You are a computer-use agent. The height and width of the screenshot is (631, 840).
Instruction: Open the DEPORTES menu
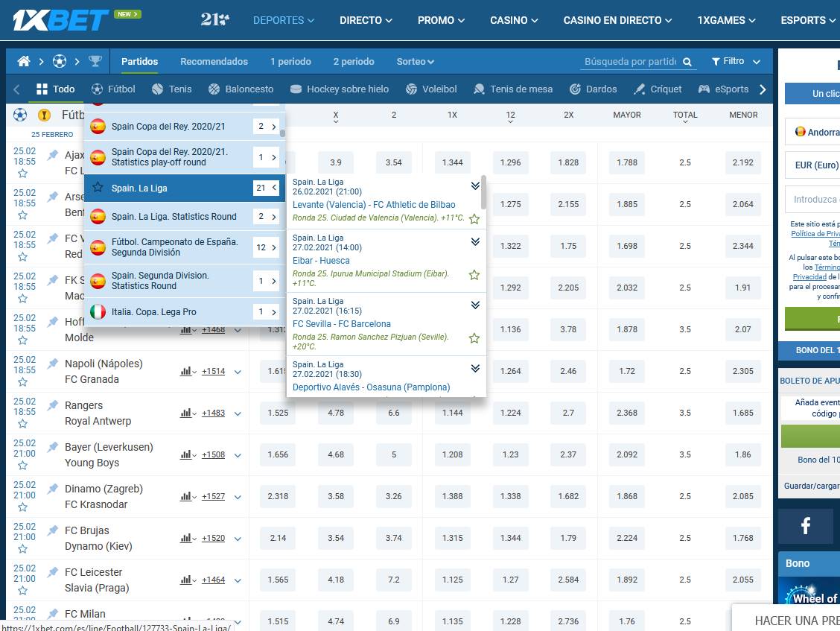pos(284,20)
